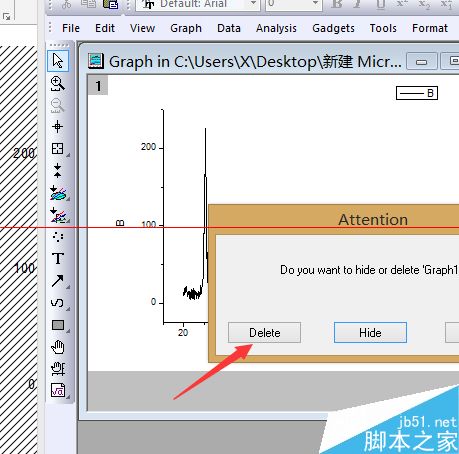Toggle Subscript formatting
459x454 pixels.
(x=424, y=4)
